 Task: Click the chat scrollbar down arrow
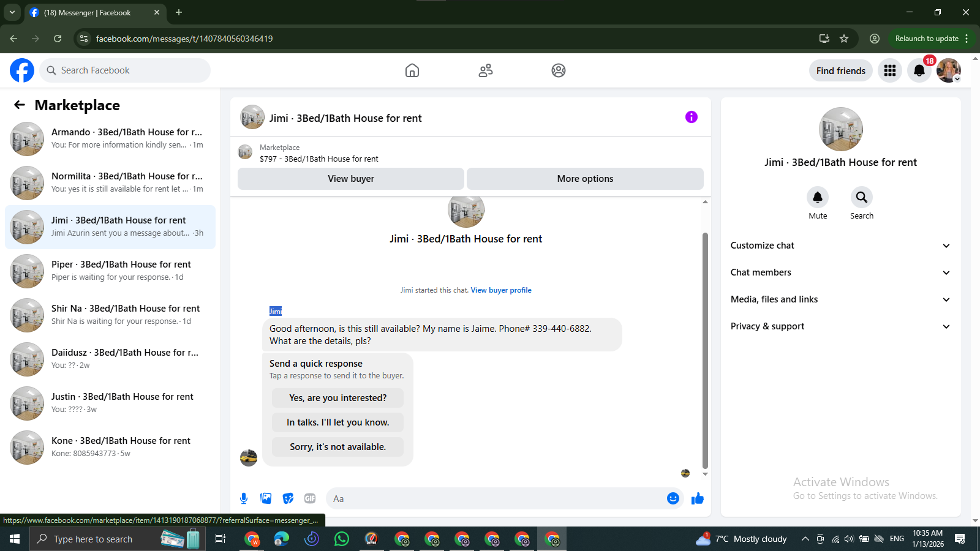(x=705, y=474)
